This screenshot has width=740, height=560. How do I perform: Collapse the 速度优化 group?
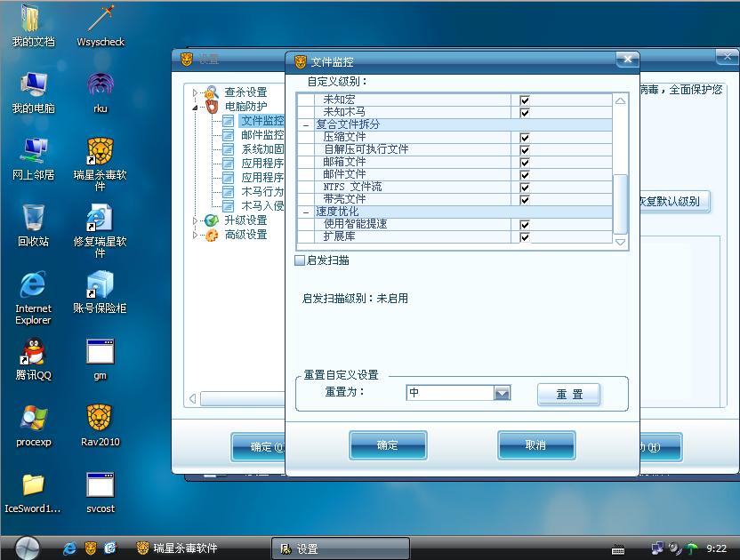[x=306, y=212]
